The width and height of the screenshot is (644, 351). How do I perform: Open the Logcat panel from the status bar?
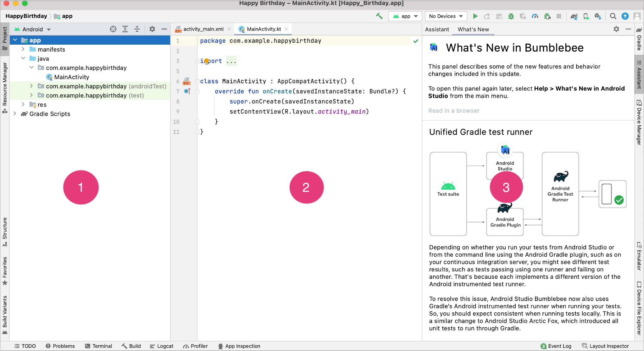coord(162,346)
